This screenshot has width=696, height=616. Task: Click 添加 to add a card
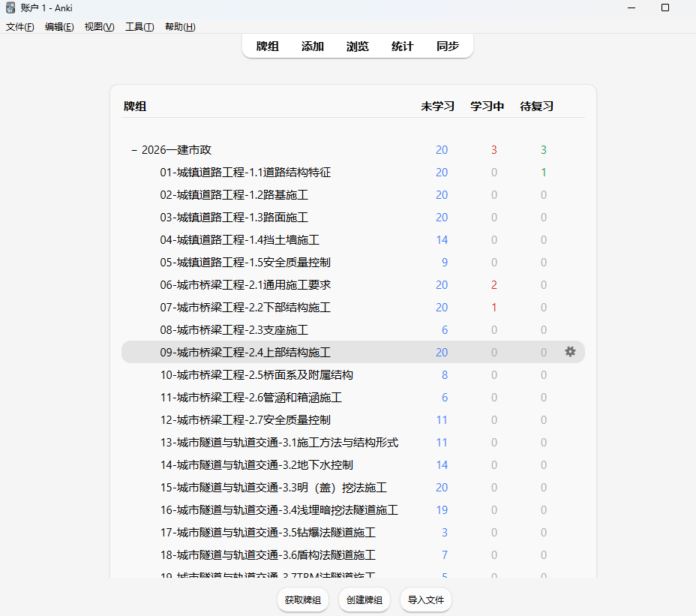coord(313,47)
